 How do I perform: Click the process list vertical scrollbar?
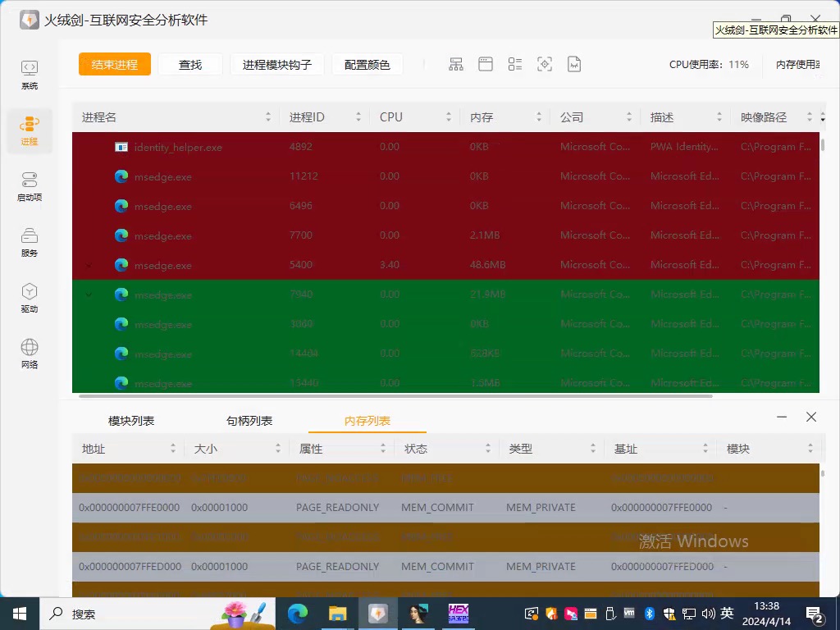tap(823, 145)
